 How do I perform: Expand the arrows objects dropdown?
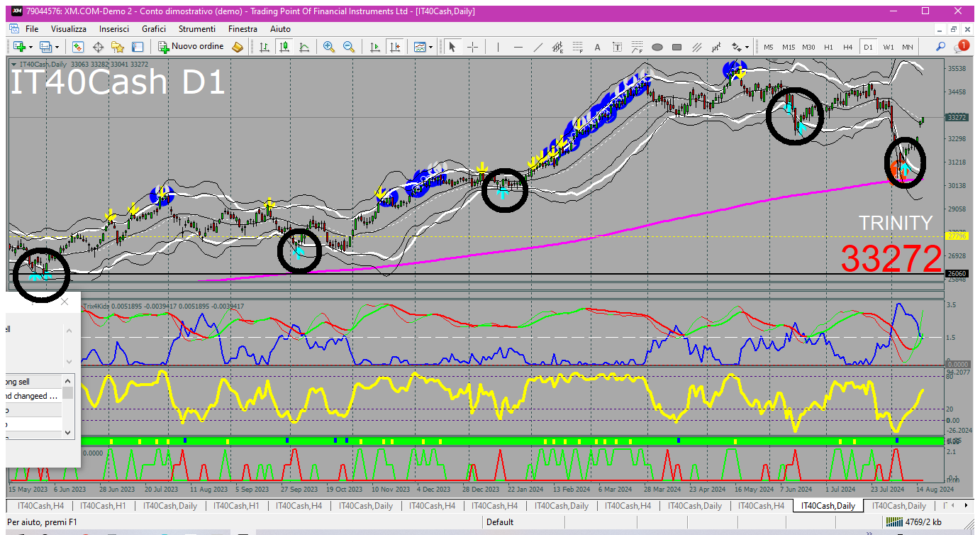pos(747,47)
